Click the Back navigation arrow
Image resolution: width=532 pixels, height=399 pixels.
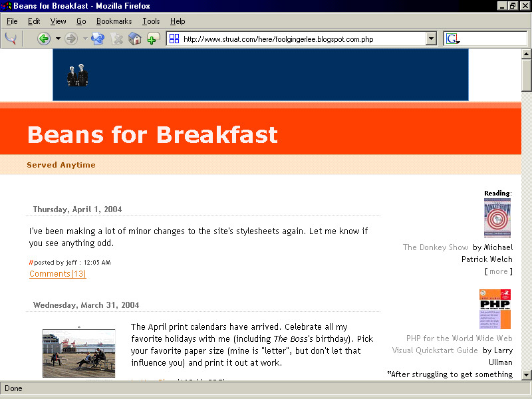[44, 39]
